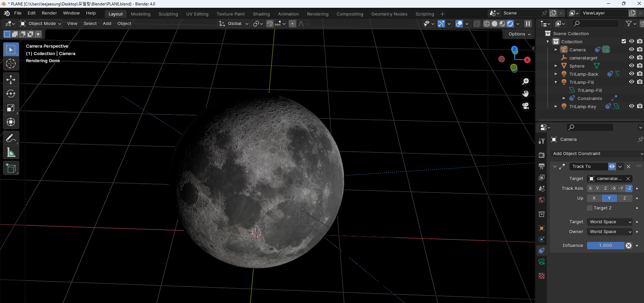
Task: Switch to the Shading workspace tab
Action: coord(261,14)
